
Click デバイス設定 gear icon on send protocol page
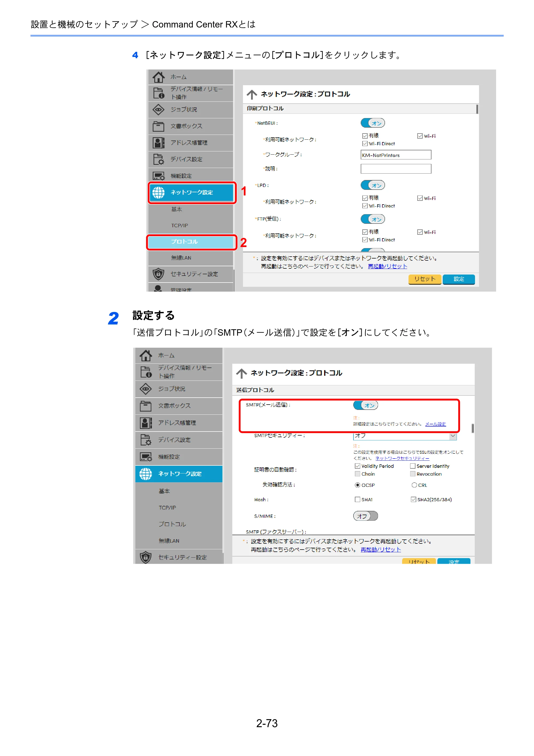[x=146, y=440]
